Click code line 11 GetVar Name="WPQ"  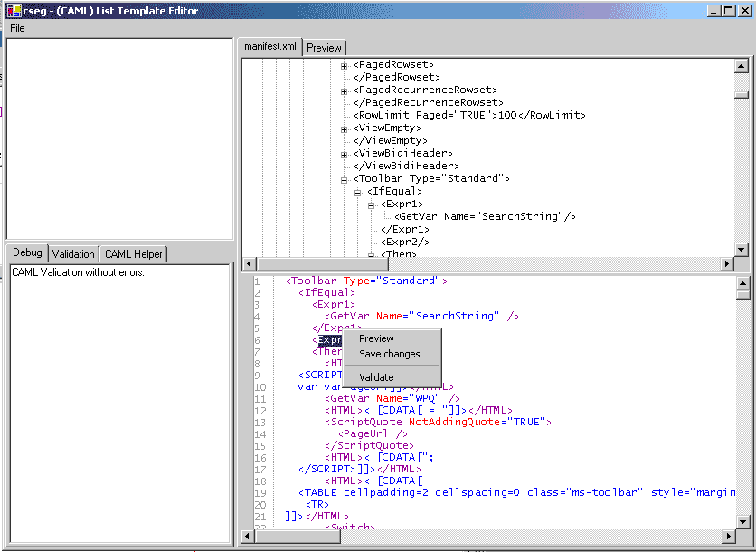[392, 398]
